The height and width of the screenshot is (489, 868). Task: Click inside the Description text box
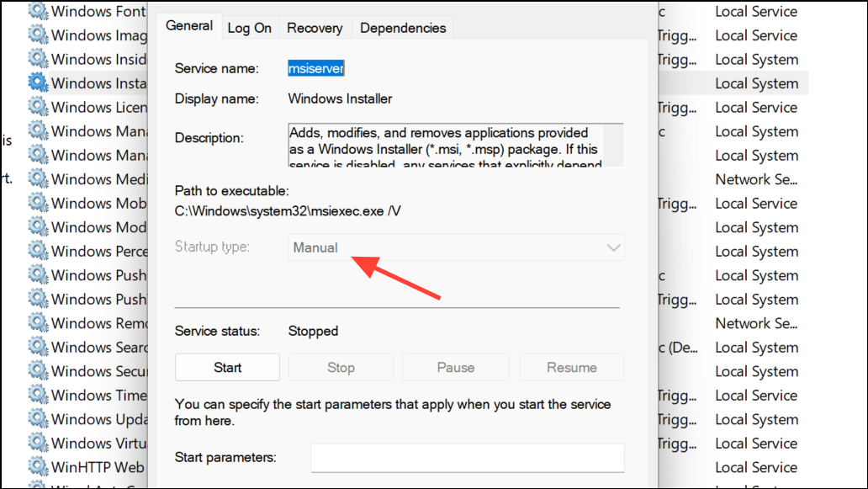451,146
